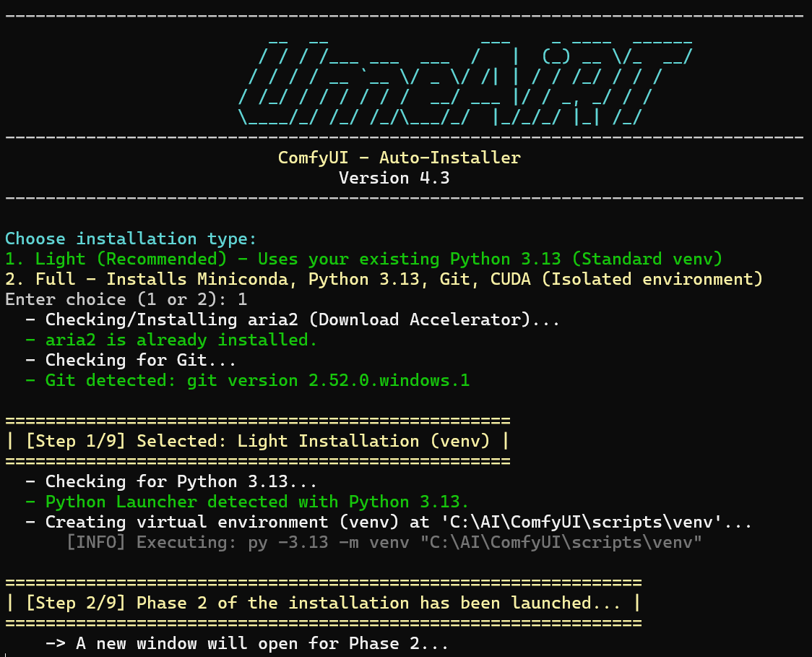
Task: Click the '[INFO] Executing: py -3.13 -m venv' line
Action: pyautogui.click(x=384, y=542)
